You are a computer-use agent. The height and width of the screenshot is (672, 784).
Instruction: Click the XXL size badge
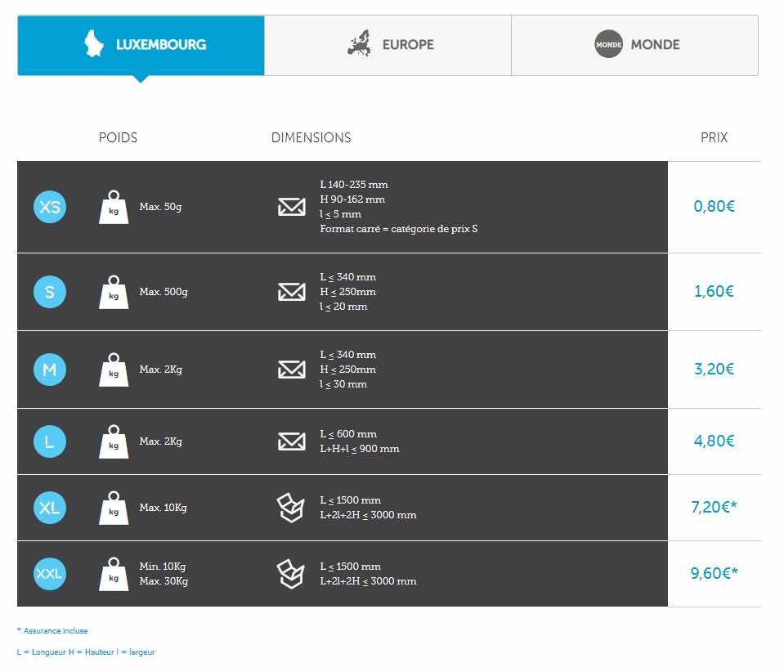coord(50,574)
